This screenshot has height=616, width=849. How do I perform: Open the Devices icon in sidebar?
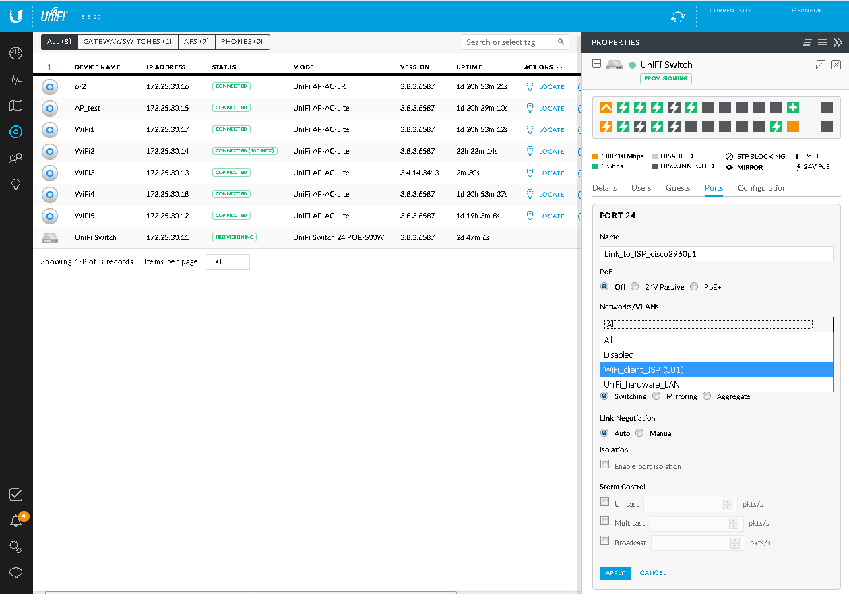(16, 132)
